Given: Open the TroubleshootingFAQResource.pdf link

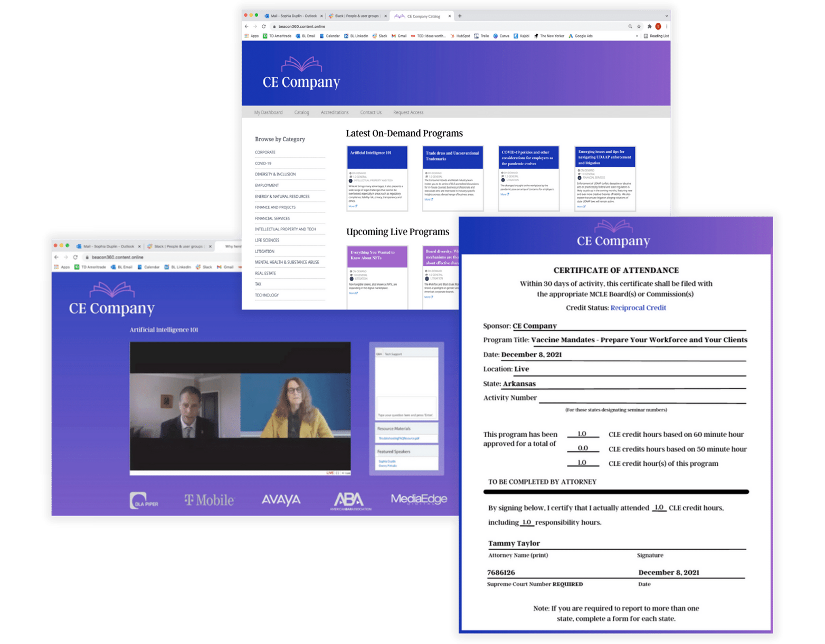Looking at the screenshot, I should click(x=399, y=438).
